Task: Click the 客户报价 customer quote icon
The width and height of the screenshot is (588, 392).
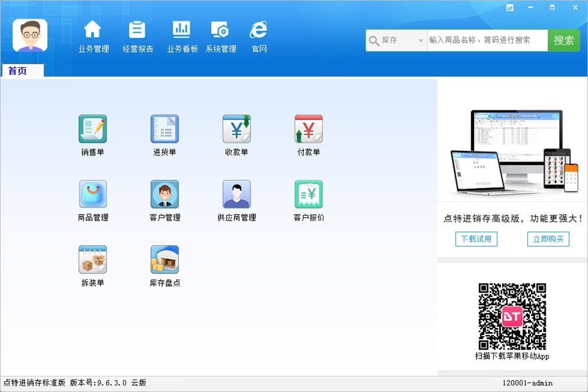Action: point(309,195)
